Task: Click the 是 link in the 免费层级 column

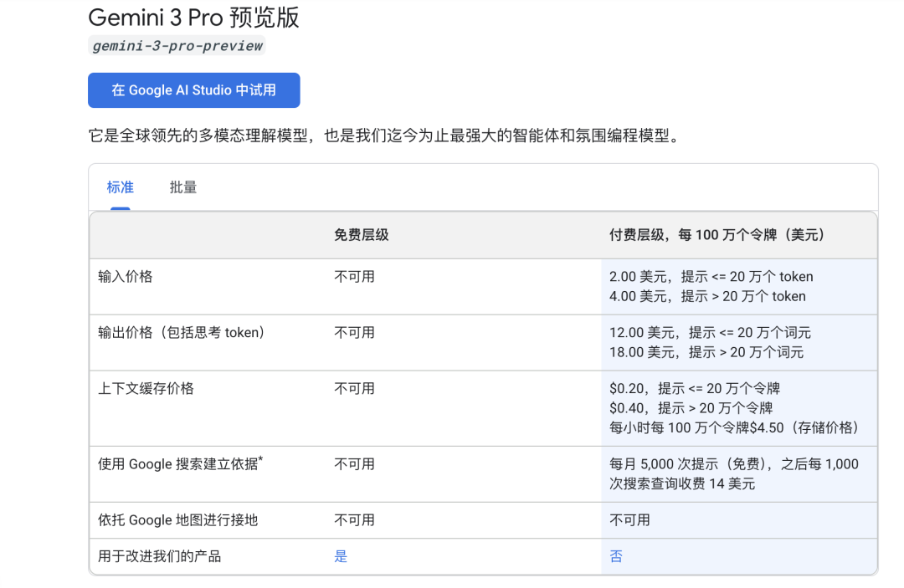Action: tap(341, 556)
